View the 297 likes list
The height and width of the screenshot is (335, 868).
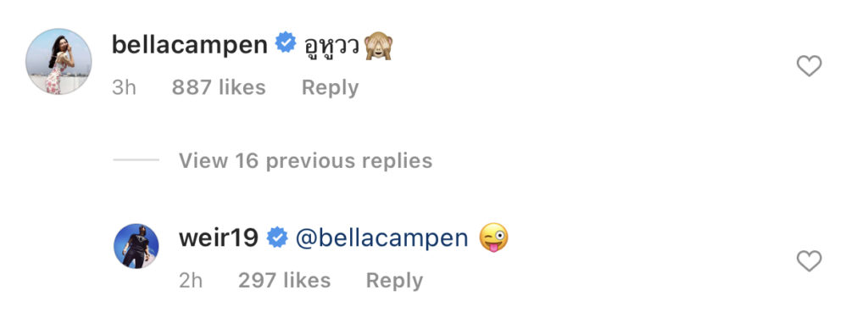tap(285, 281)
